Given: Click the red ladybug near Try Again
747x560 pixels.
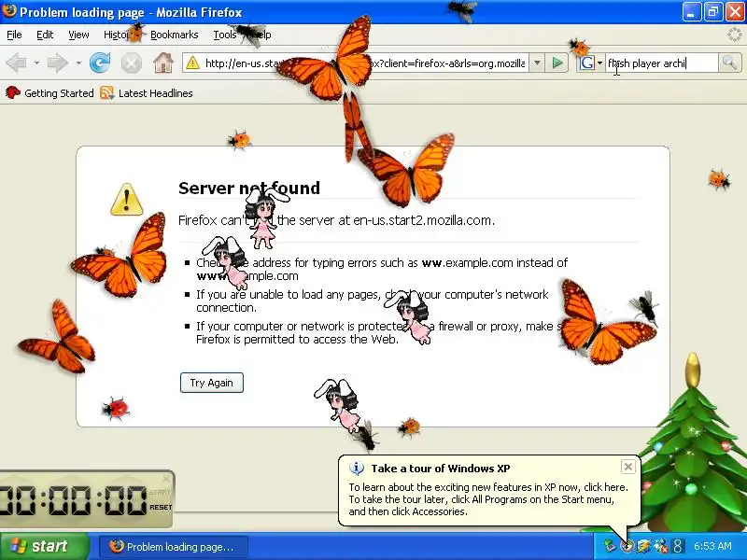Looking at the screenshot, I should [x=116, y=409].
